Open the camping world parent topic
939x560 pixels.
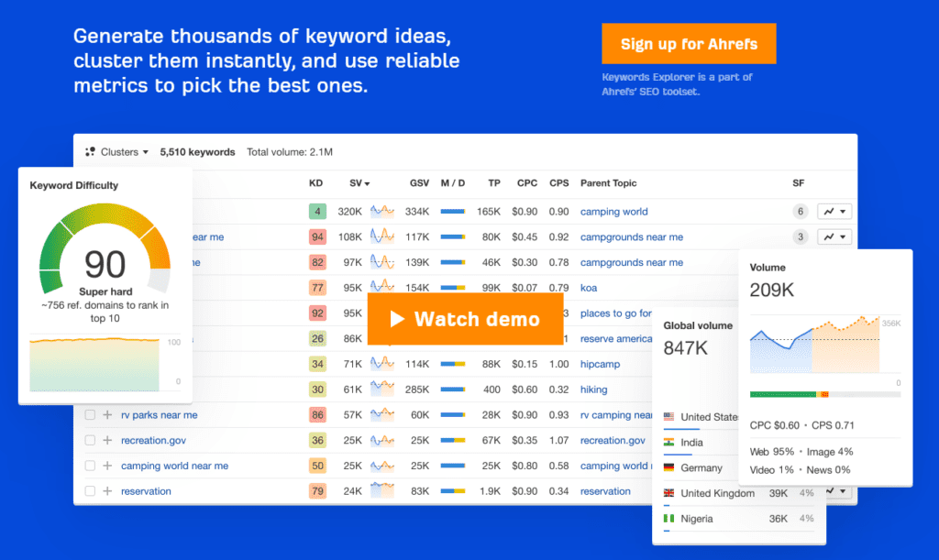click(613, 211)
